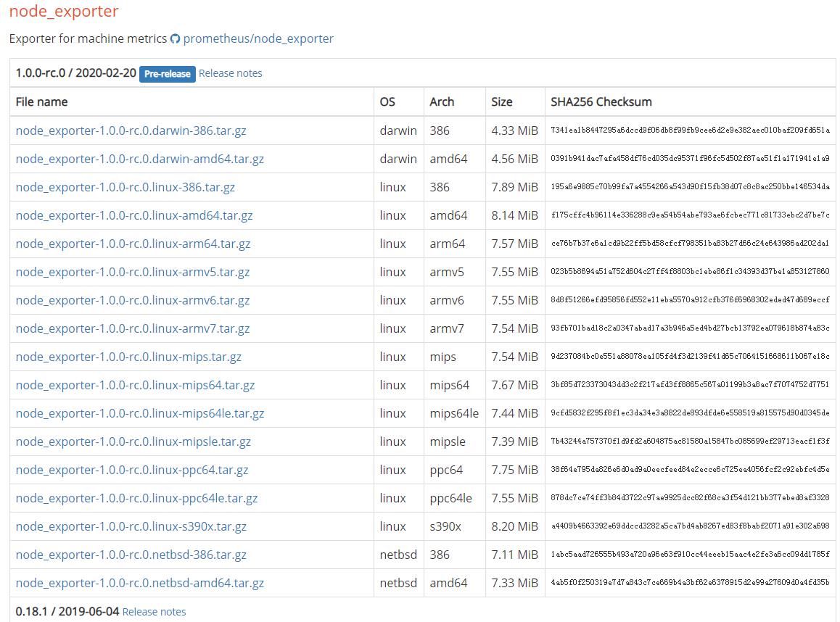Viewport: 840px width, 622px height.
Task: Select the checksum of the netbsd-amd64 row
Action: [x=690, y=582]
